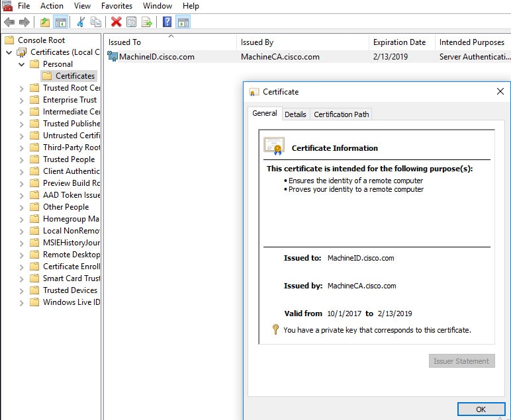This screenshot has height=420, width=511.
Task: Click the Smart Card Trusted Roots folder icon
Action: pyautogui.click(x=34, y=278)
